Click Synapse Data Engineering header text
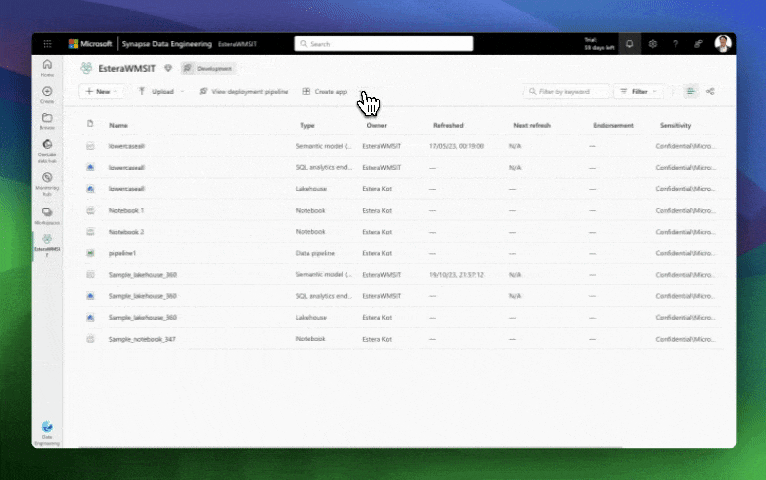The height and width of the screenshot is (480, 766). coord(167,44)
